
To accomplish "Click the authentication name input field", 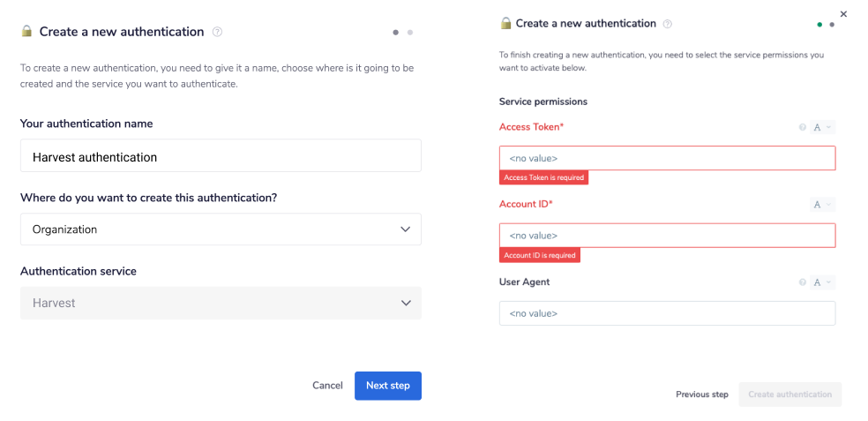I will tap(221, 156).
